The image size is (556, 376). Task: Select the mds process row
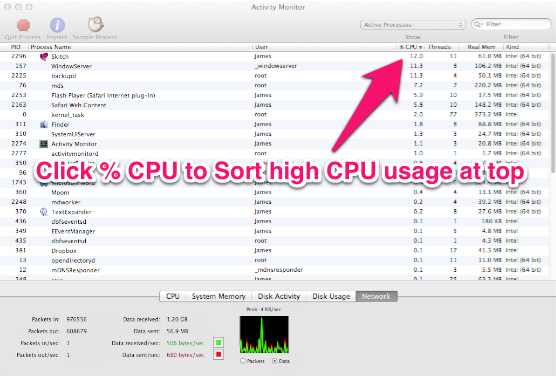click(275, 85)
